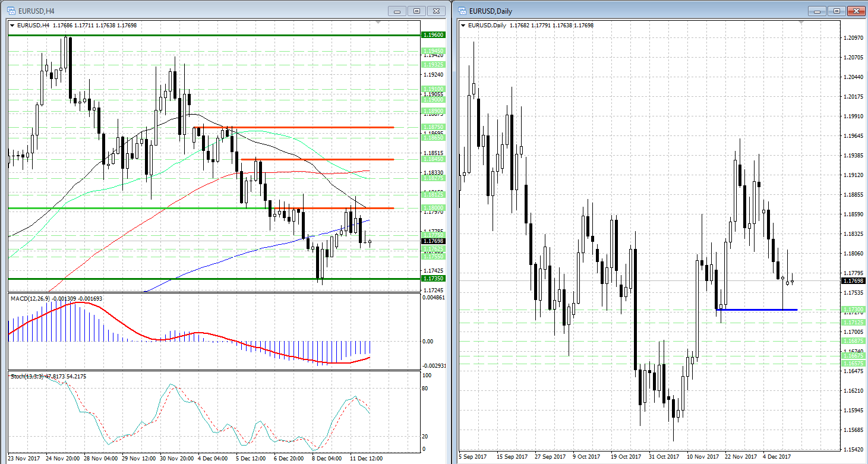Click the current price 1.17698 label on Daily chart

tap(853, 280)
